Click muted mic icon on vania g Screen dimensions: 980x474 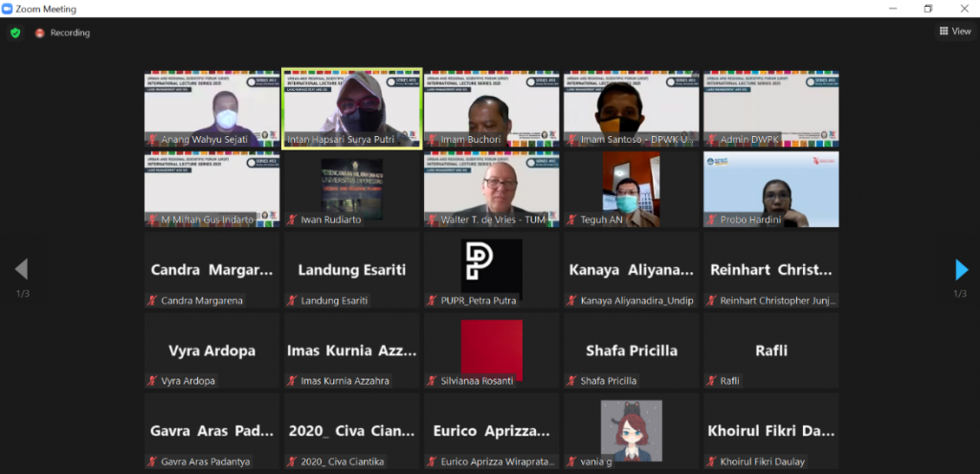coord(571,462)
